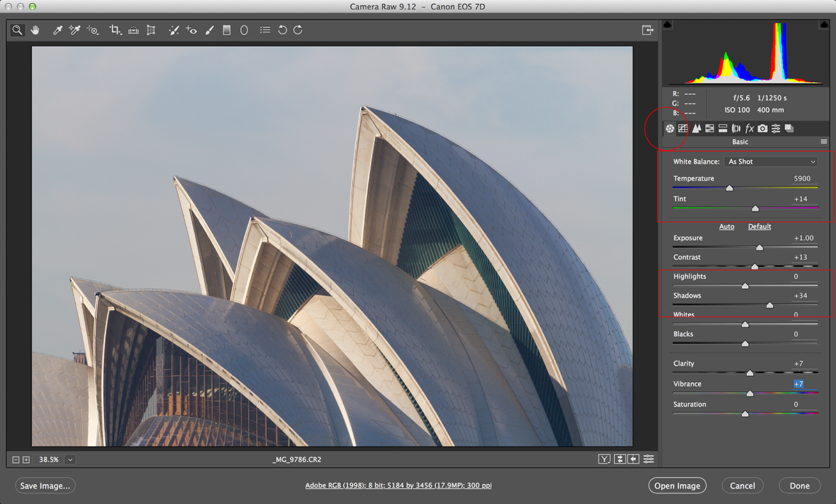Switch to the Camera Calibration tab

tap(763, 128)
